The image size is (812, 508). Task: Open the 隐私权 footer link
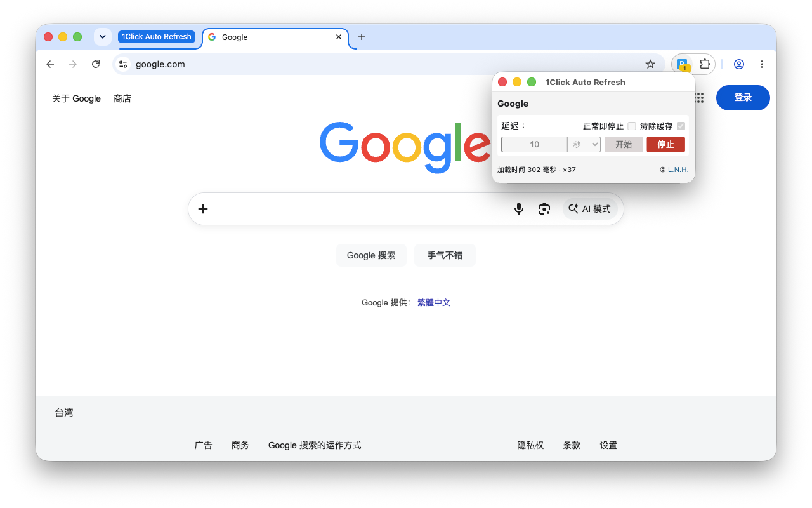530,445
